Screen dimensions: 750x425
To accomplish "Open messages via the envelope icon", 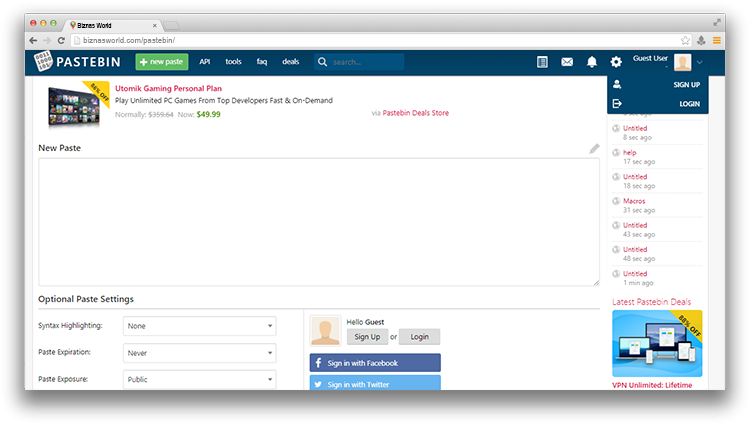I will (x=567, y=62).
